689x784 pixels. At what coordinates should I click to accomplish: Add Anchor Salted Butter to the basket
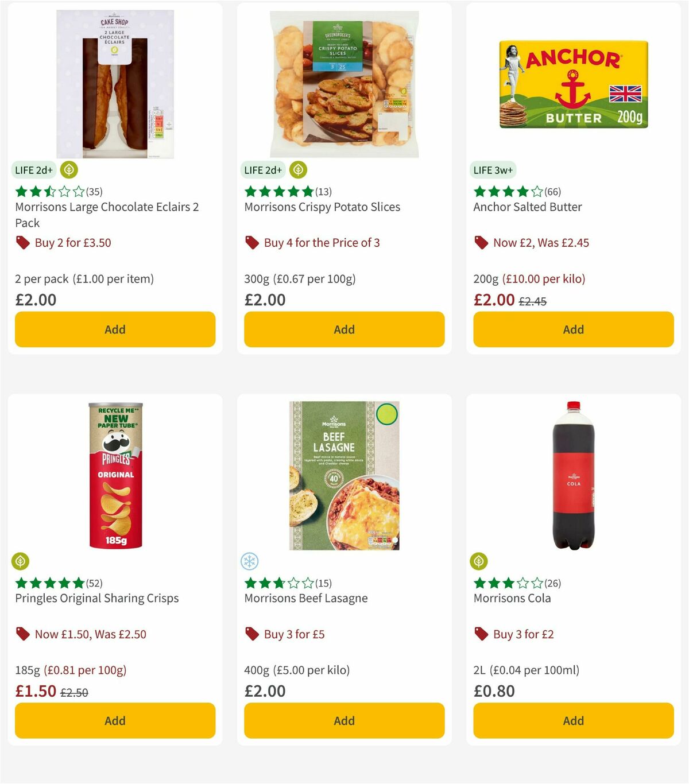tap(573, 329)
